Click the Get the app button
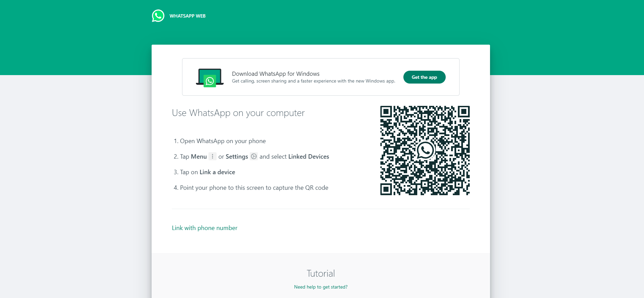 (x=424, y=77)
